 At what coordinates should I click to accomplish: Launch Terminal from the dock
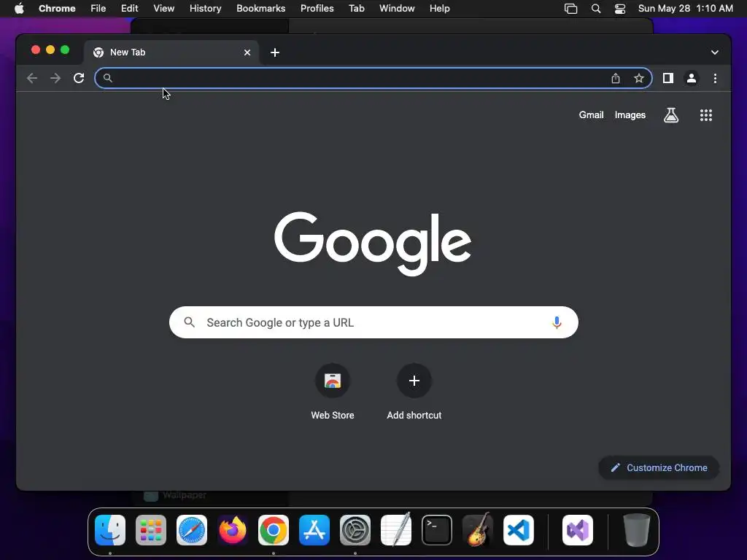[437, 530]
